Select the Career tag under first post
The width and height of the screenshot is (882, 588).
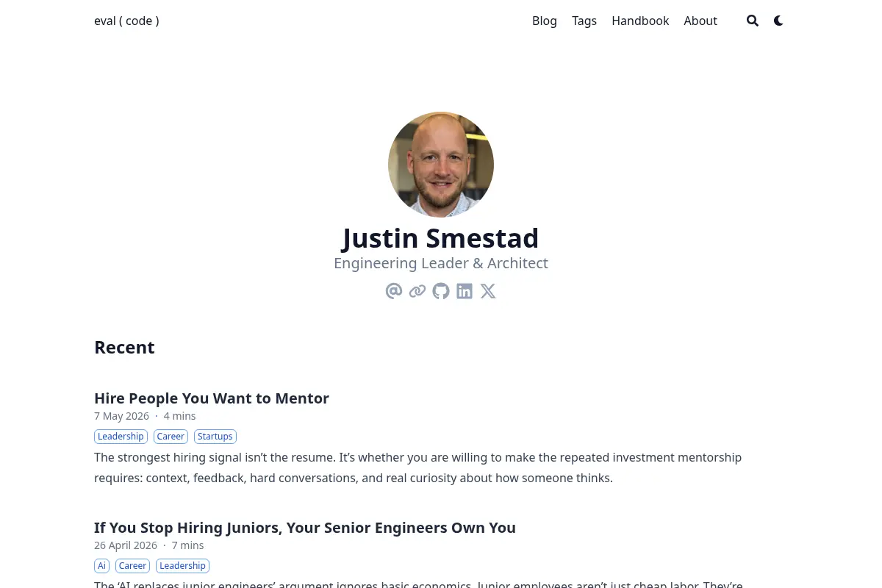(171, 437)
